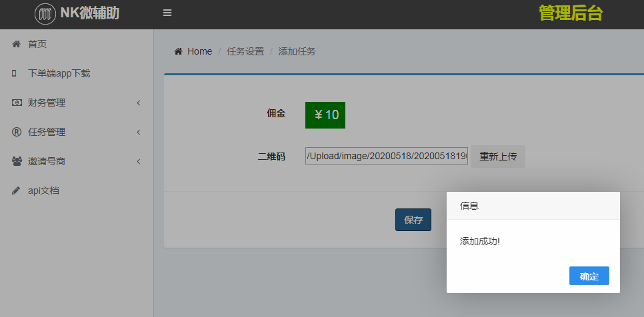Click the pencil icon beside api文档
Screen dimensions: 644x317
tap(16, 190)
